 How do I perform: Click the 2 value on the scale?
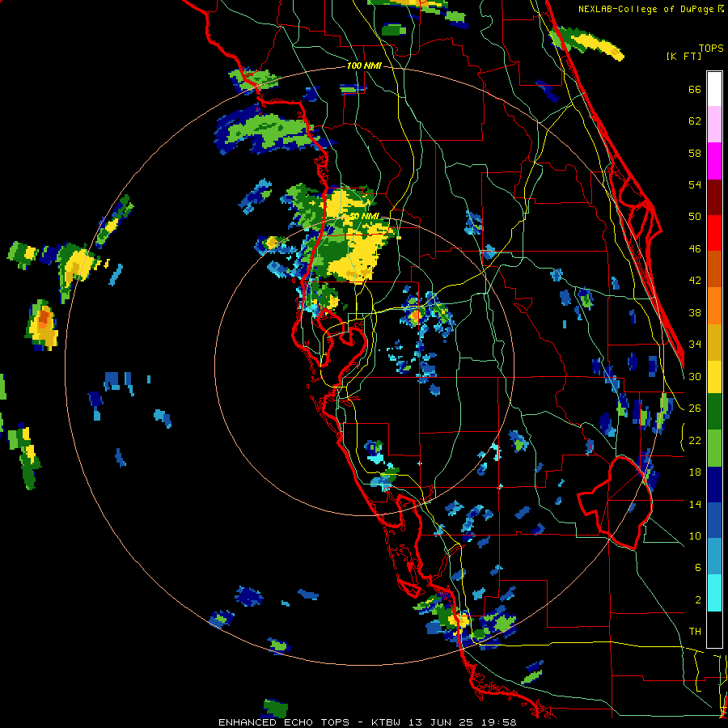click(697, 600)
